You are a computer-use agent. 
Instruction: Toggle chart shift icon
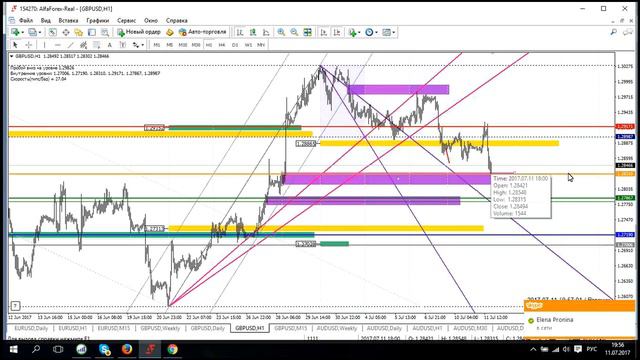click(x=337, y=32)
